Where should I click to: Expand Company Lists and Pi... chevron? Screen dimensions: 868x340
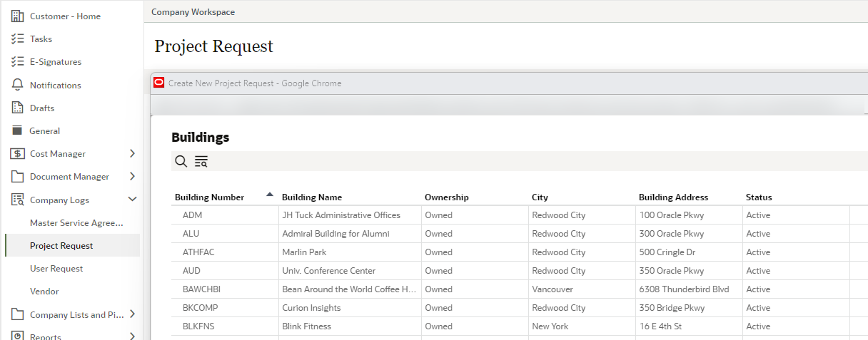click(132, 314)
